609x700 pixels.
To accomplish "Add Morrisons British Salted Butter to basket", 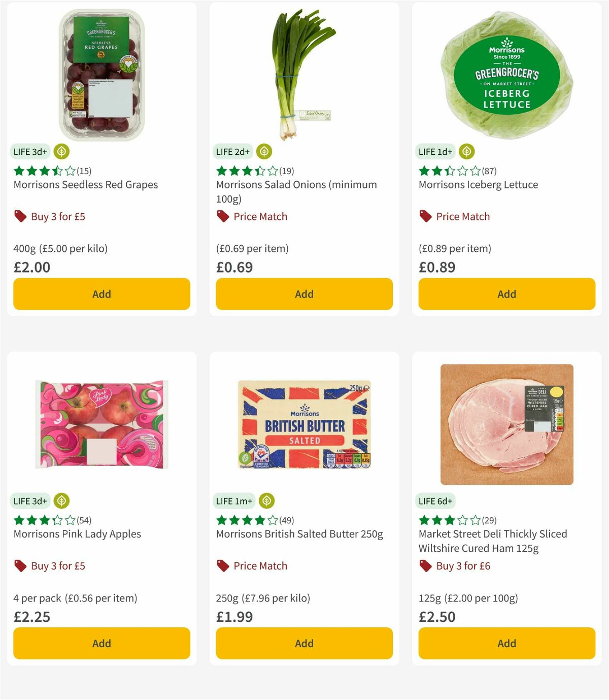I will (x=303, y=643).
